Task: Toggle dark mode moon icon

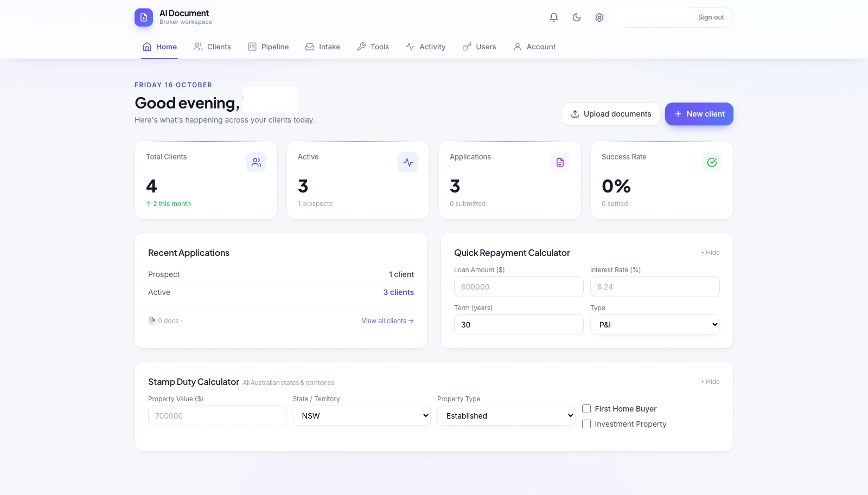Action: (x=577, y=17)
